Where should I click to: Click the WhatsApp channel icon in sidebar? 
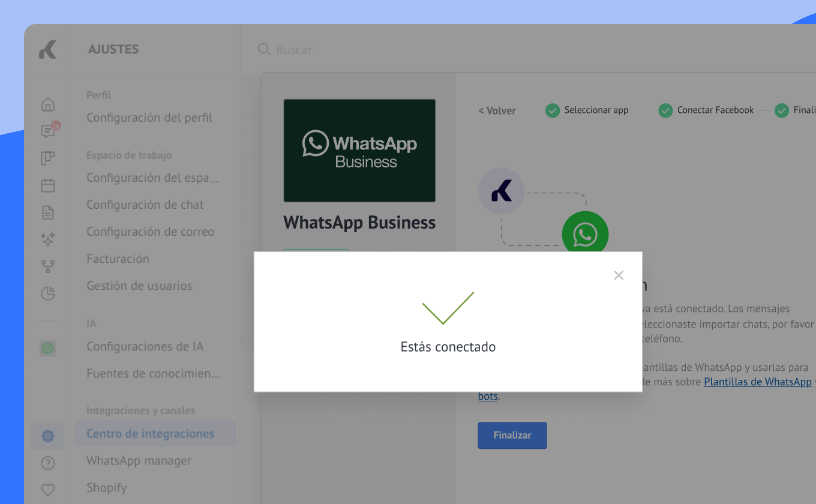[x=48, y=348]
